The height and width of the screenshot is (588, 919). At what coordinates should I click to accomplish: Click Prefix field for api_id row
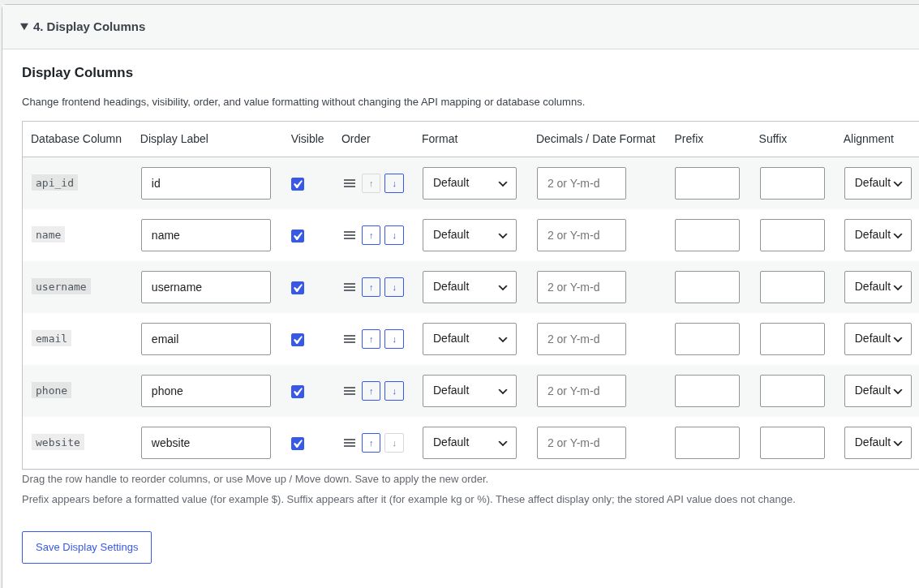(x=706, y=183)
